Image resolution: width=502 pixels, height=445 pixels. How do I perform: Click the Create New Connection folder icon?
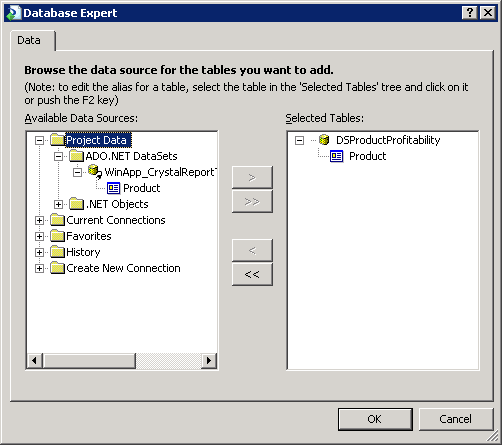pos(57,268)
